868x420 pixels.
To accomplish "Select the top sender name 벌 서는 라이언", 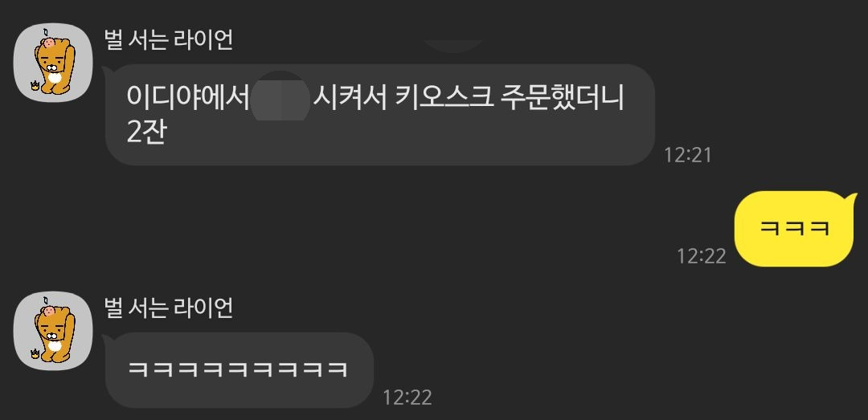I will [169, 40].
